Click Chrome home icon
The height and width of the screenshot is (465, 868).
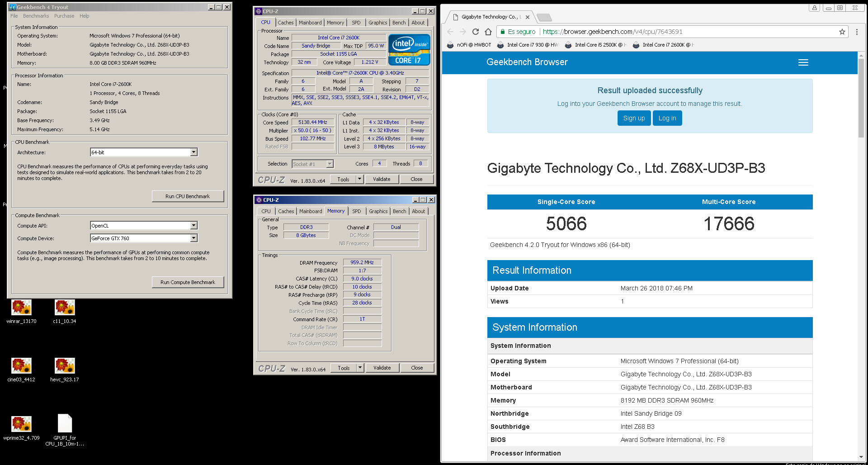click(x=488, y=32)
